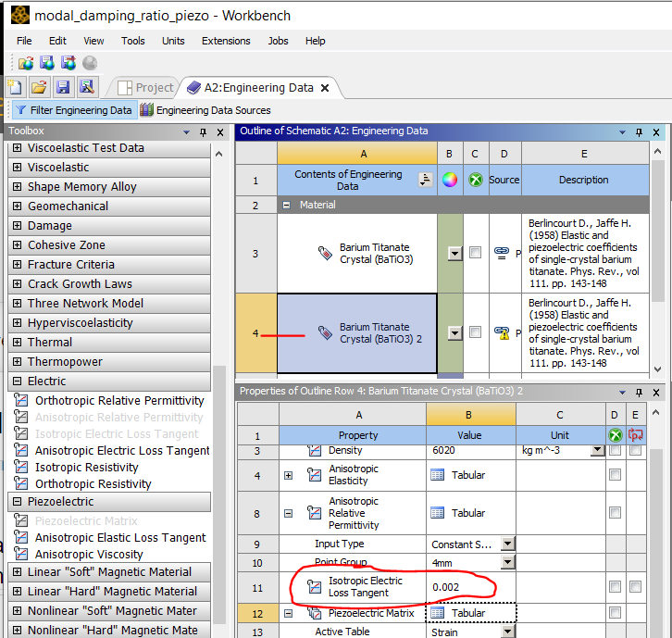Open Active Table dropdown showing Strain
The image size is (672, 638).
click(x=508, y=632)
